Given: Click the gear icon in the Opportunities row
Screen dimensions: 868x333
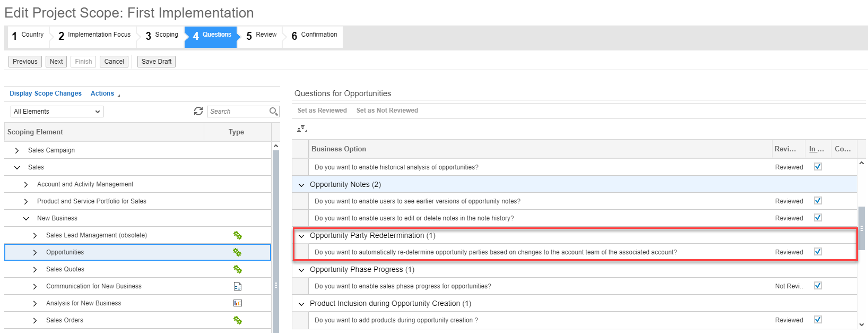Looking at the screenshot, I should click(x=238, y=252).
